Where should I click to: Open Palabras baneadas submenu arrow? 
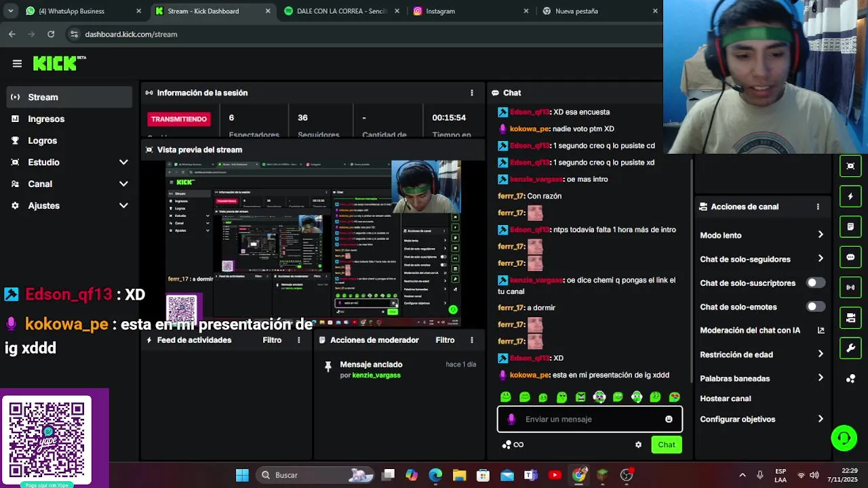(821, 378)
